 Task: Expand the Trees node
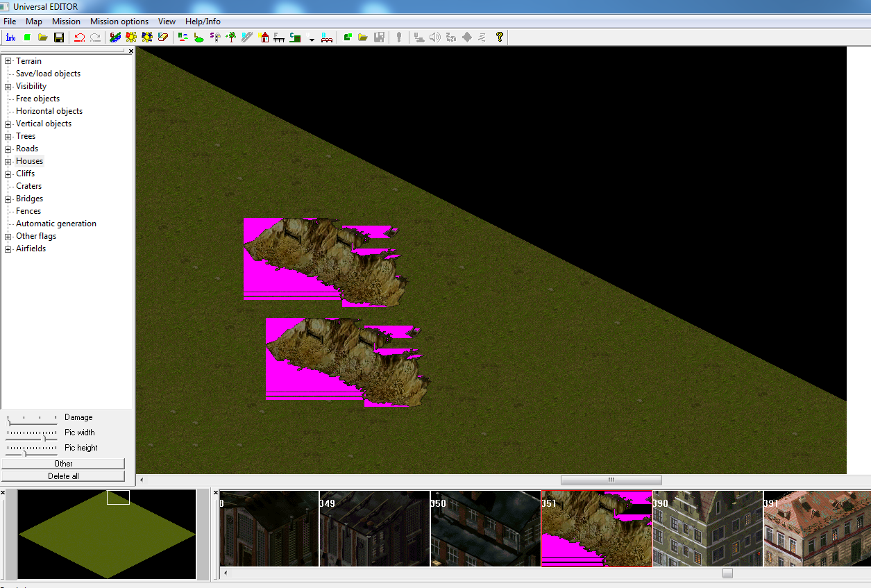coord(8,136)
